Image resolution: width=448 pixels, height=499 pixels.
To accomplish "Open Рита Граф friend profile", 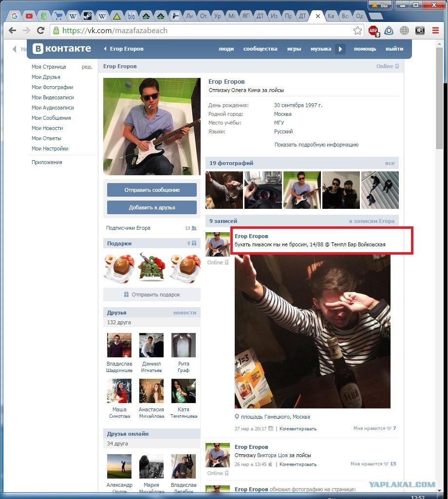I will tap(184, 345).
